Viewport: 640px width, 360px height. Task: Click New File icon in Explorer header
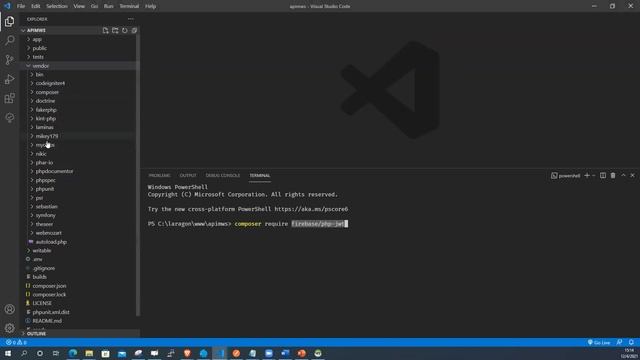(x=105, y=31)
